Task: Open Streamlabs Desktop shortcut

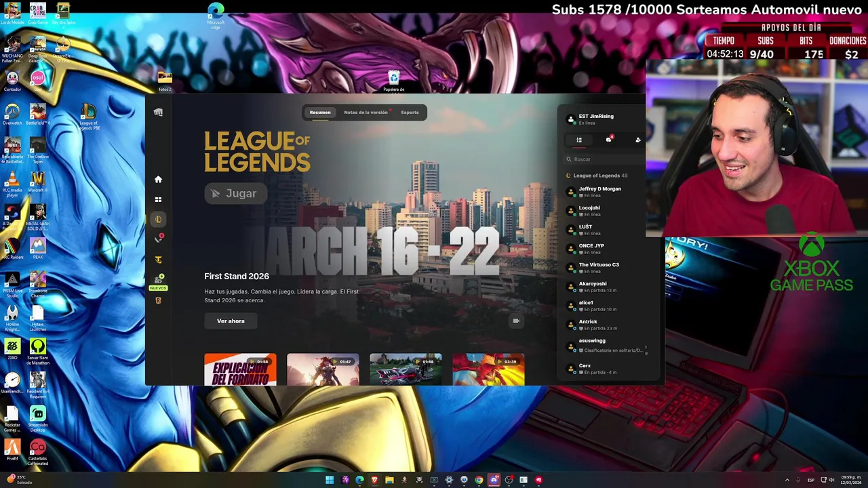Action: [x=38, y=418]
